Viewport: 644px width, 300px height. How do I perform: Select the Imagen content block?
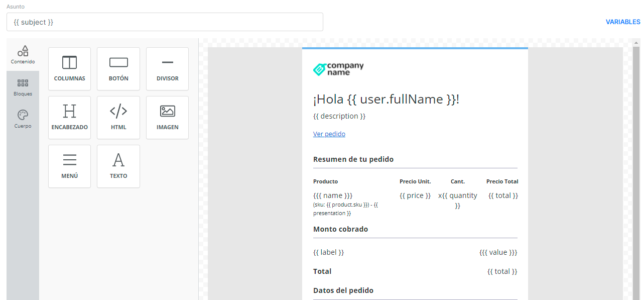(167, 118)
